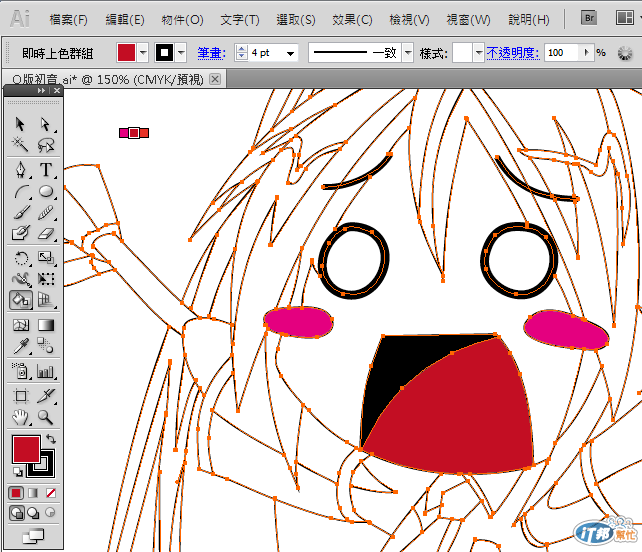Screen dimensions: 642x552
Task: Adjust the stroke weight stepper arrows
Action: tap(242, 53)
